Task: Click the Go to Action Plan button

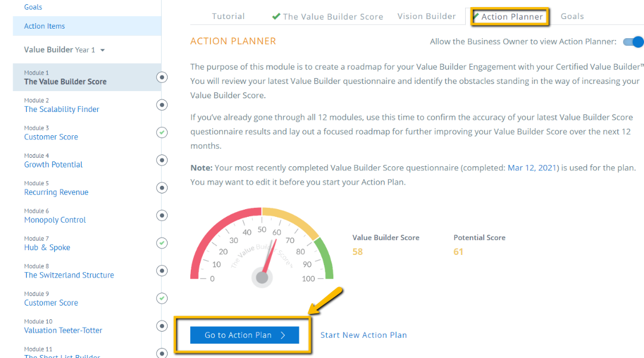Action: (x=244, y=335)
